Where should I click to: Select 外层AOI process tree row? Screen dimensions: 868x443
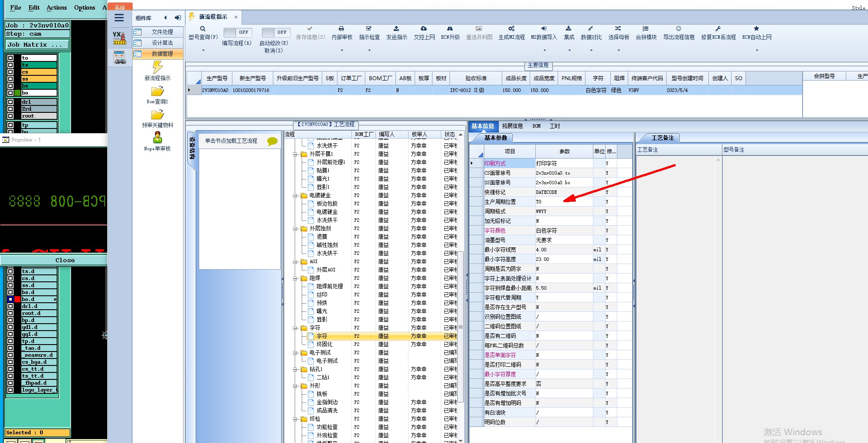point(326,270)
